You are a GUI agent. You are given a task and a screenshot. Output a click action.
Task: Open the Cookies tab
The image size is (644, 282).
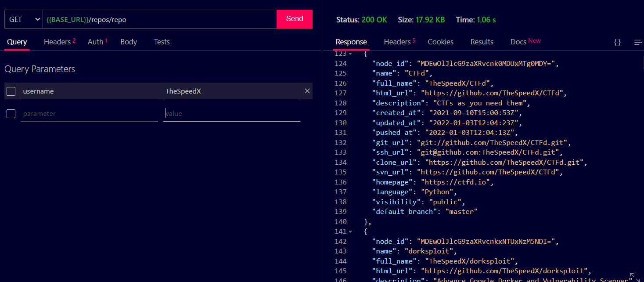[x=440, y=42]
